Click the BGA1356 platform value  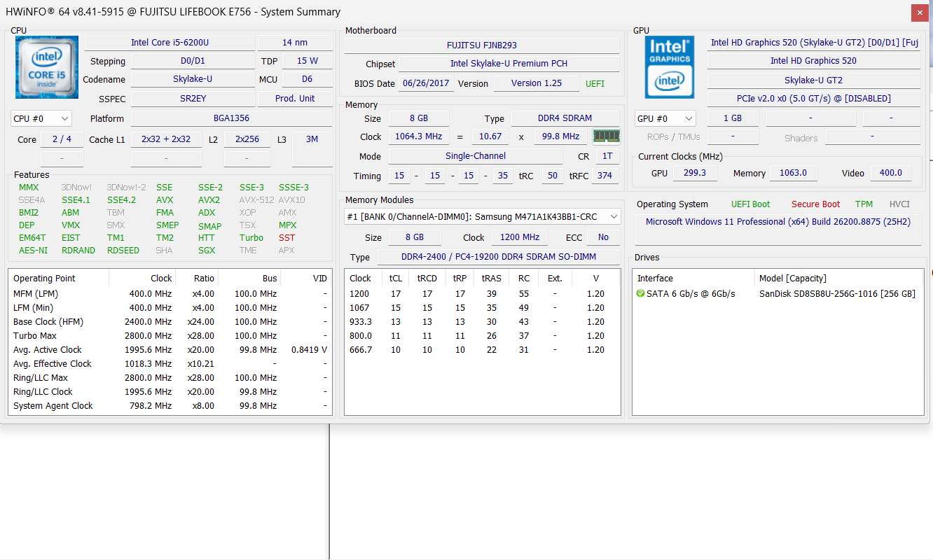click(231, 118)
